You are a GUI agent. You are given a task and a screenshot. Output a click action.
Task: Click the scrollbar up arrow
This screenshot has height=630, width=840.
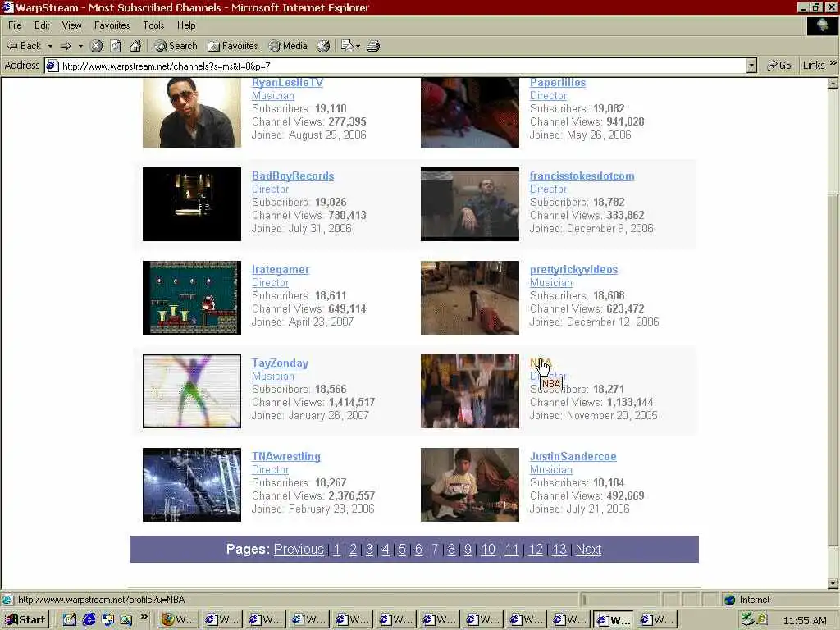833,84
